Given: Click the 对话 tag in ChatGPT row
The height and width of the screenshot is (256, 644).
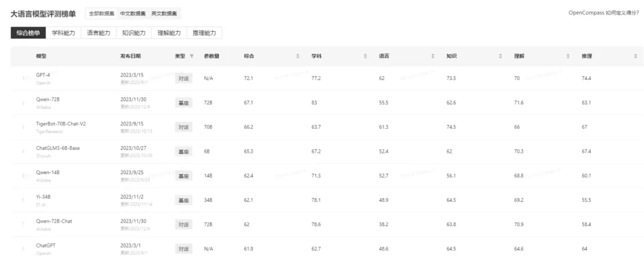Looking at the screenshot, I should [x=184, y=249].
